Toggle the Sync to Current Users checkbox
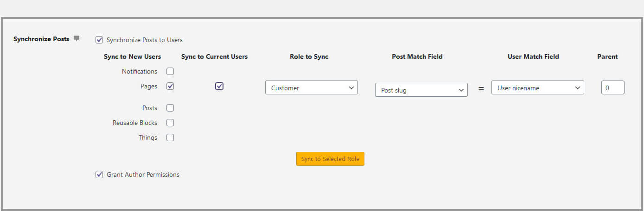The height and width of the screenshot is (211, 644). coord(219,86)
